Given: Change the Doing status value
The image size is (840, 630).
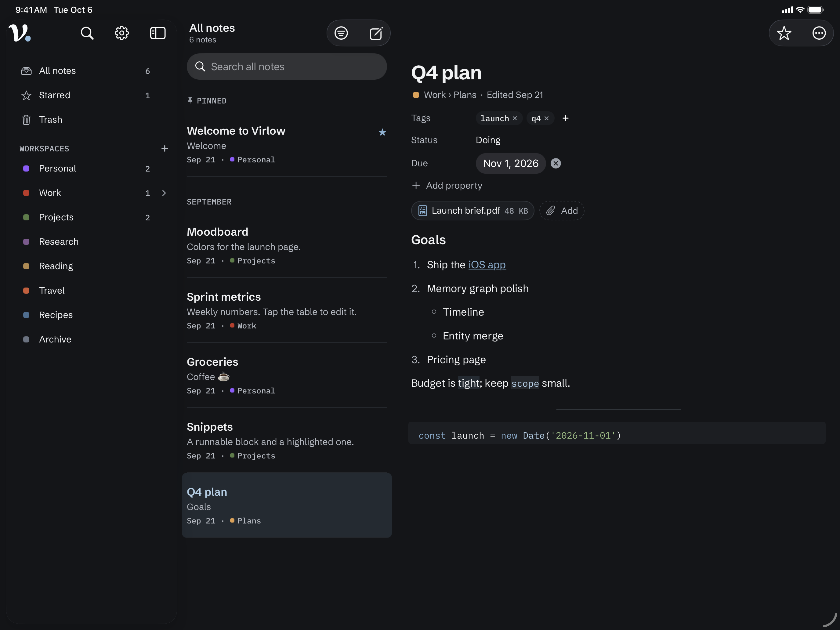Looking at the screenshot, I should point(487,140).
